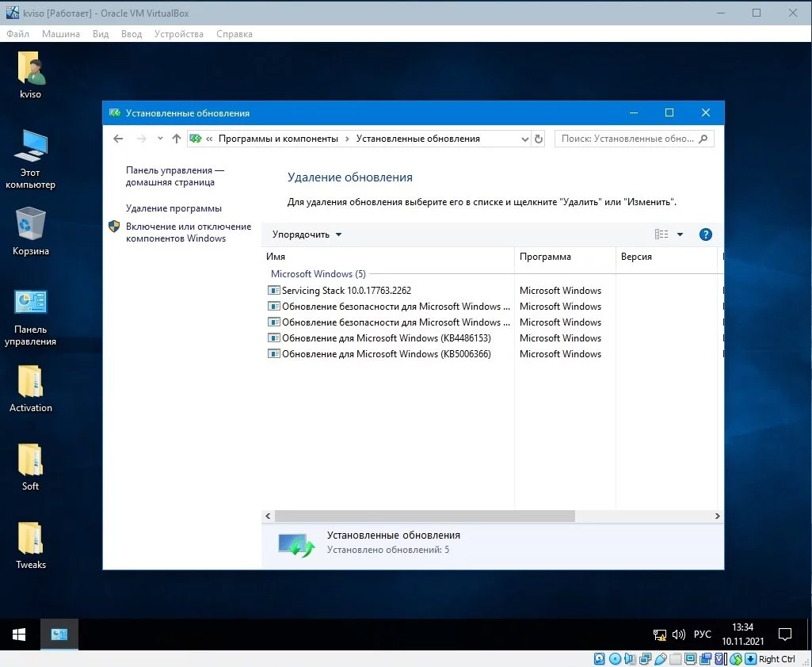The image size is (812, 667).
Task: Click the Удаление программы link
Action: click(x=173, y=208)
